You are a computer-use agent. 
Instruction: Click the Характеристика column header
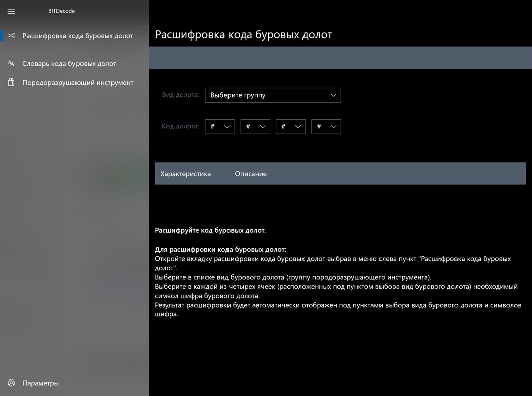[185, 174]
